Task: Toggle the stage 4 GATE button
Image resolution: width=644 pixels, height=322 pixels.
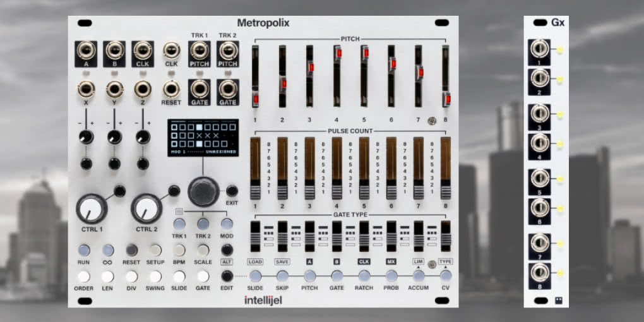Action: 337,276
